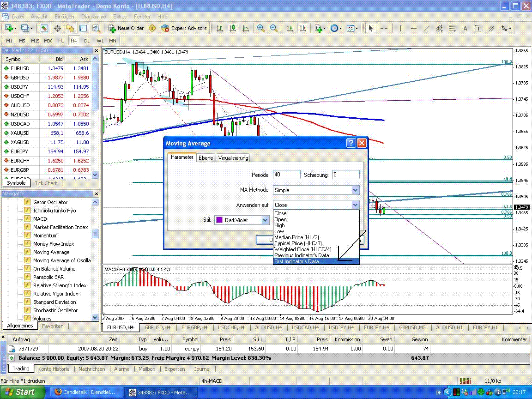Choose 'Median Price (HL/2)' from list
Image resolution: width=532 pixels, height=399 pixels.
point(296,237)
